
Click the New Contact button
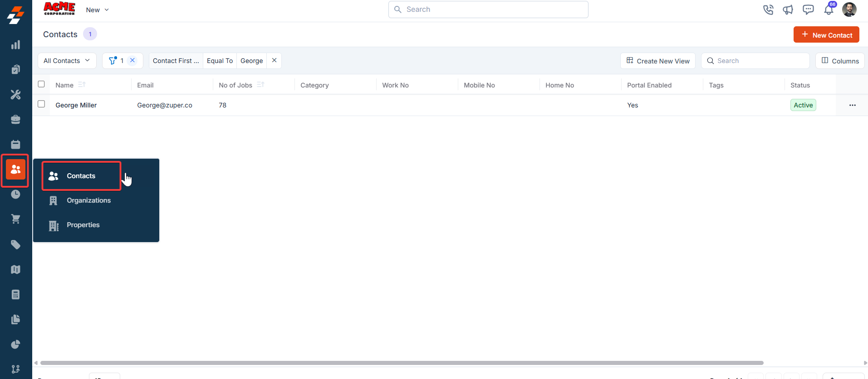tap(826, 35)
